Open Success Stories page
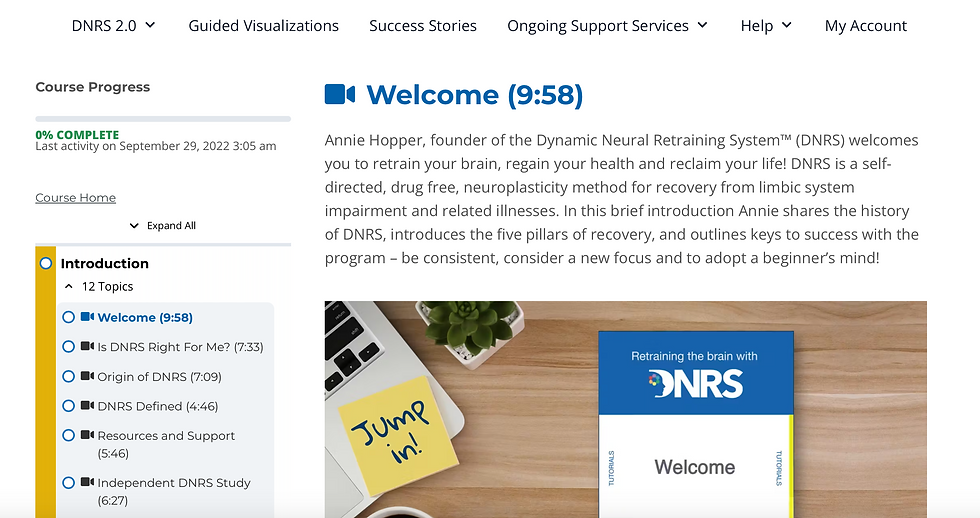 tap(422, 26)
